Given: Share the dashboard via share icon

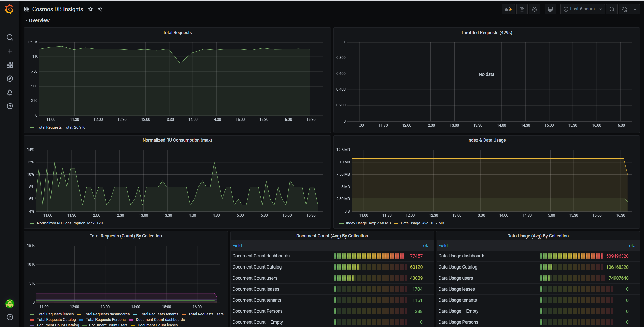Looking at the screenshot, I should coord(100,9).
